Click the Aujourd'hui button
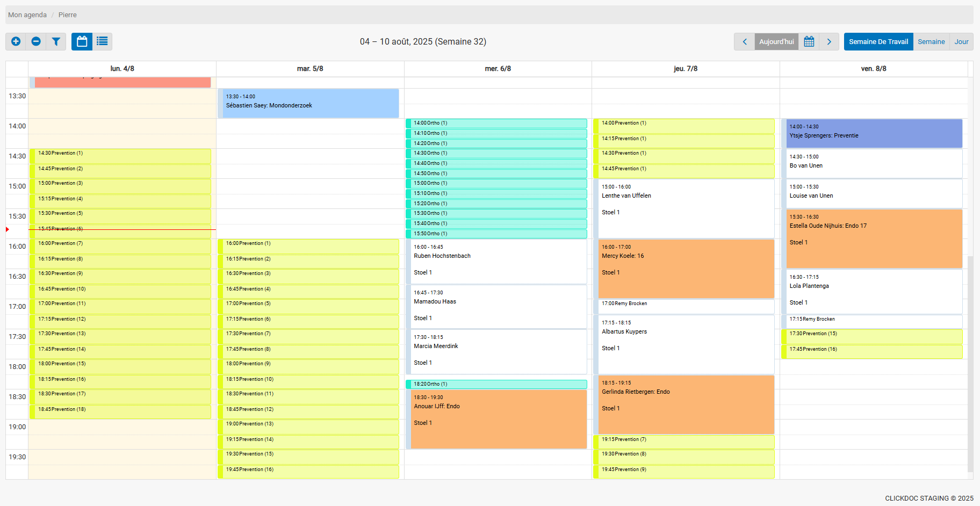 coord(776,41)
